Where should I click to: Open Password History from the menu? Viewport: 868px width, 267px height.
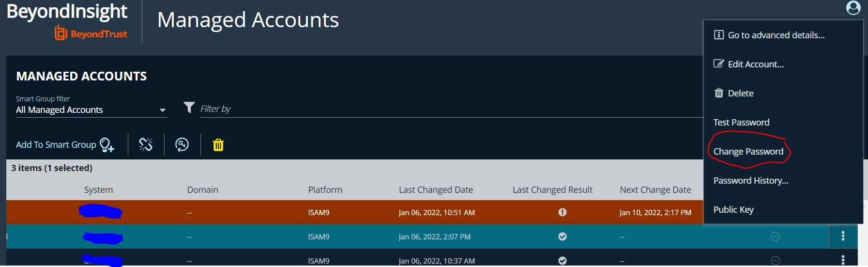pos(750,181)
